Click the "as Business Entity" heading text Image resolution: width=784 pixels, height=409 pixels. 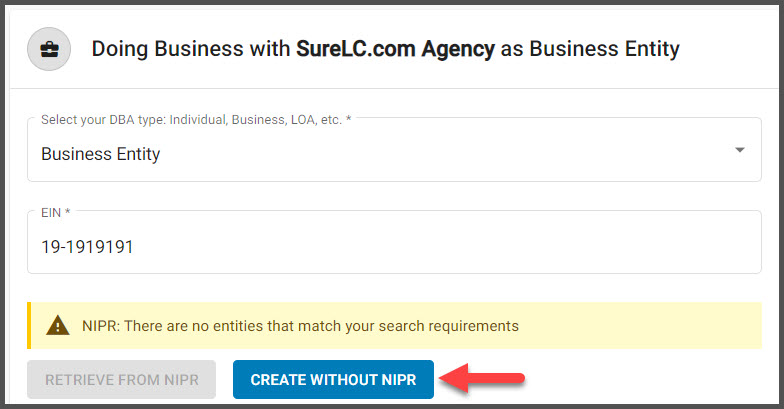(590, 49)
